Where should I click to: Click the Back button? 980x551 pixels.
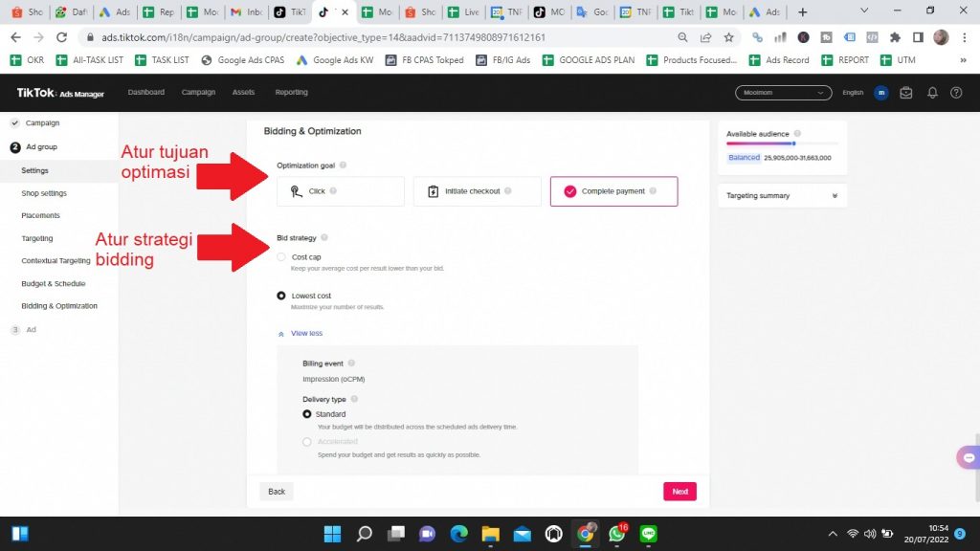click(x=277, y=492)
